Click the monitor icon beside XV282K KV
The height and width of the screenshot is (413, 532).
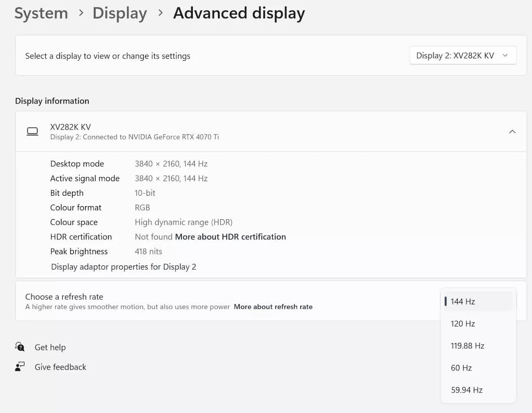[33, 132]
